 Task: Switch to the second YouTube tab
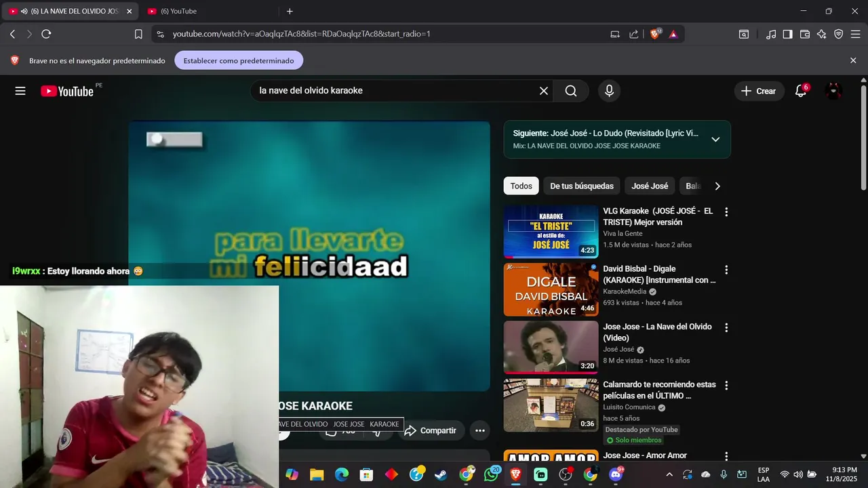coord(210,12)
